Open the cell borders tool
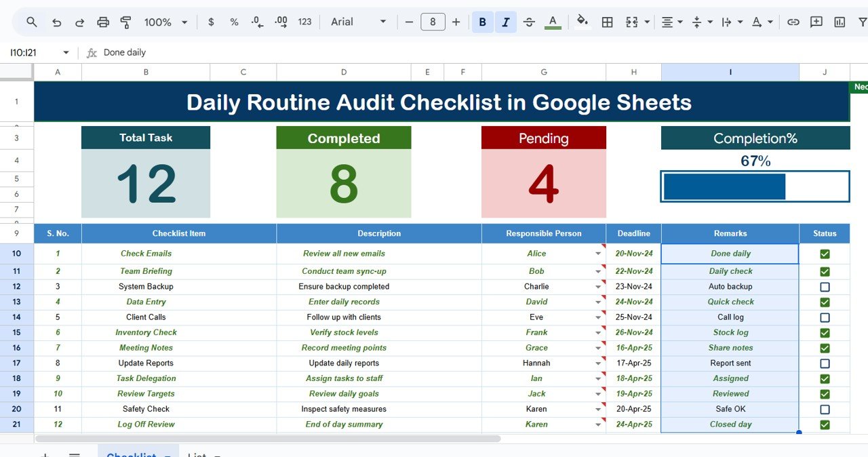This screenshot has width=868, height=457. coord(608,22)
